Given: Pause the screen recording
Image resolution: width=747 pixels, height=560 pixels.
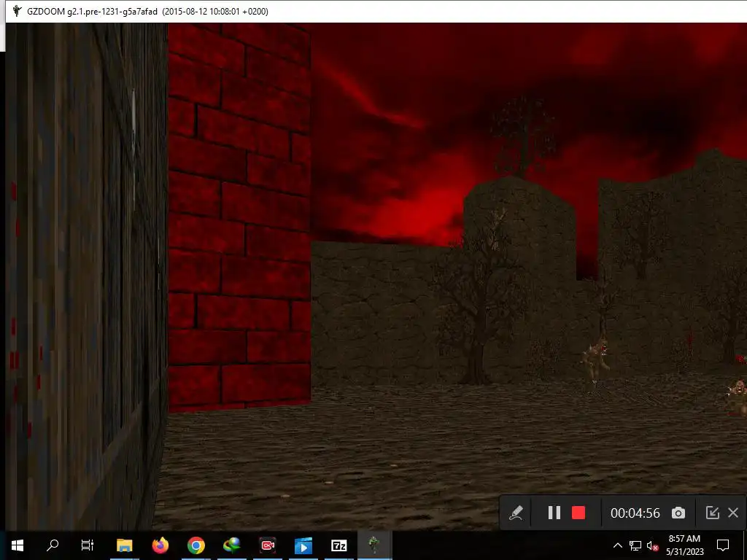Looking at the screenshot, I should pos(554,513).
